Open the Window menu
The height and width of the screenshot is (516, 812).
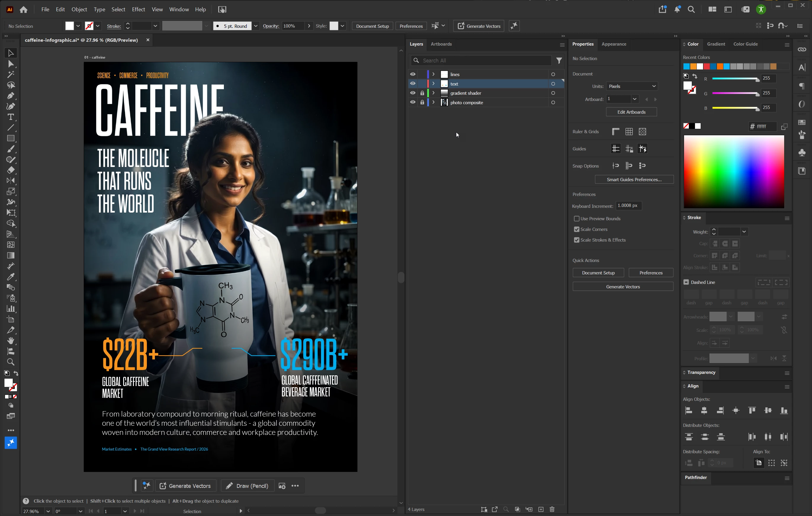click(x=179, y=9)
